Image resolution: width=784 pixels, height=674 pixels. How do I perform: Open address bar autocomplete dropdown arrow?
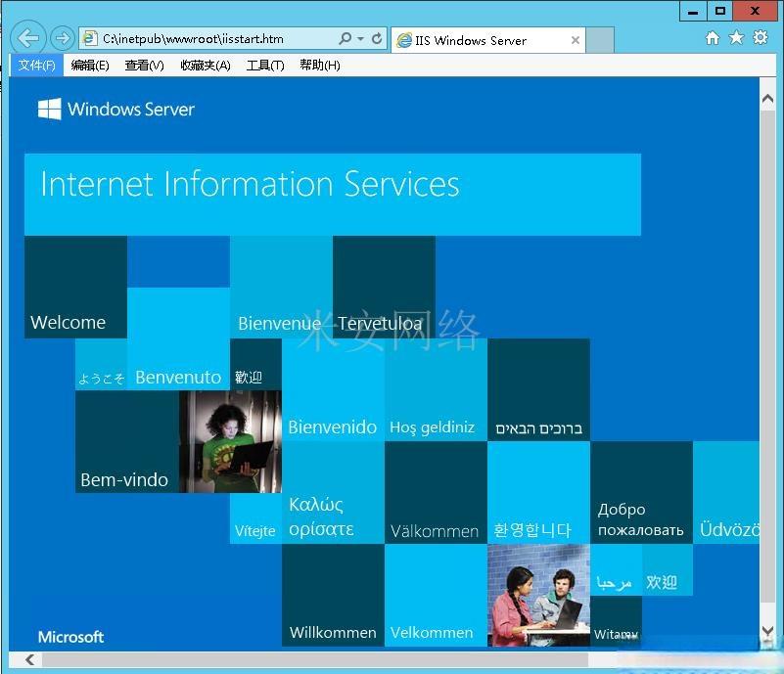[x=360, y=39]
